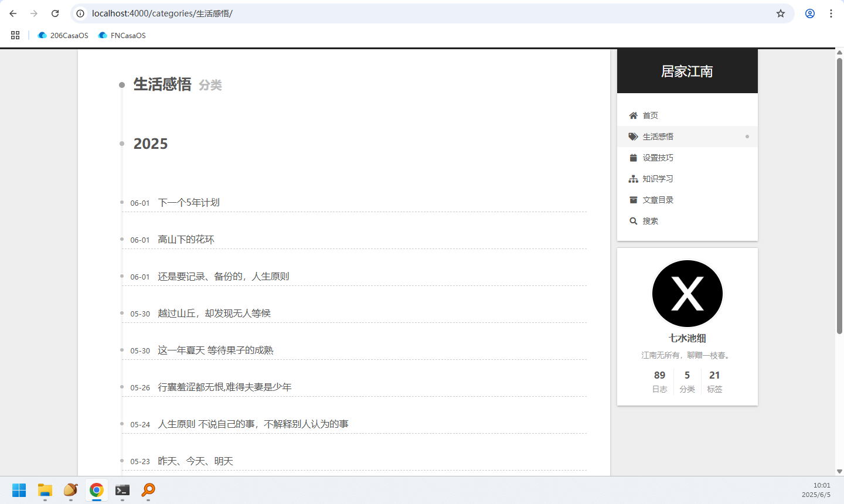
Task: Click the 206CasaOS bookmark icon
Action: pos(42,35)
